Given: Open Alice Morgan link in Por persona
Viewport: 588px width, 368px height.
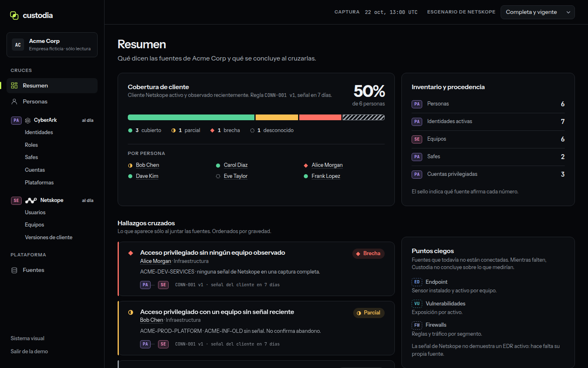Looking at the screenshot, I should [x=327, y=165].
